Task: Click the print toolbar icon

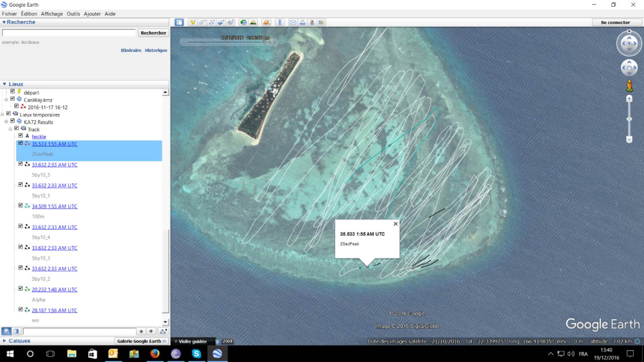Action: [302, 22]
